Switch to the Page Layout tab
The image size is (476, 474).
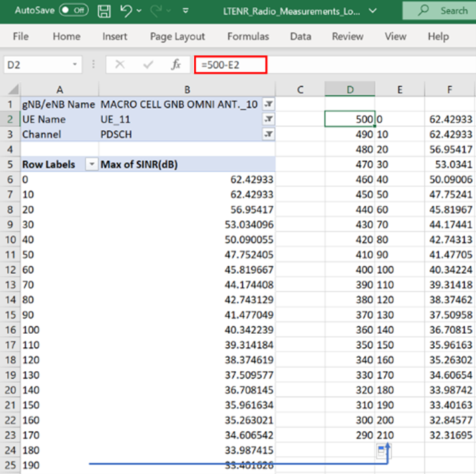(178, 36)
